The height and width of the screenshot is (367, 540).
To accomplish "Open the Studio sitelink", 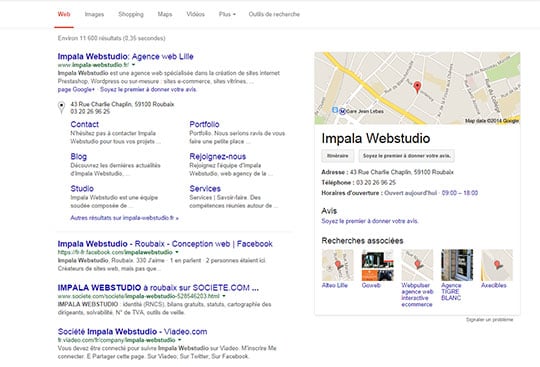I will [82, 189].
